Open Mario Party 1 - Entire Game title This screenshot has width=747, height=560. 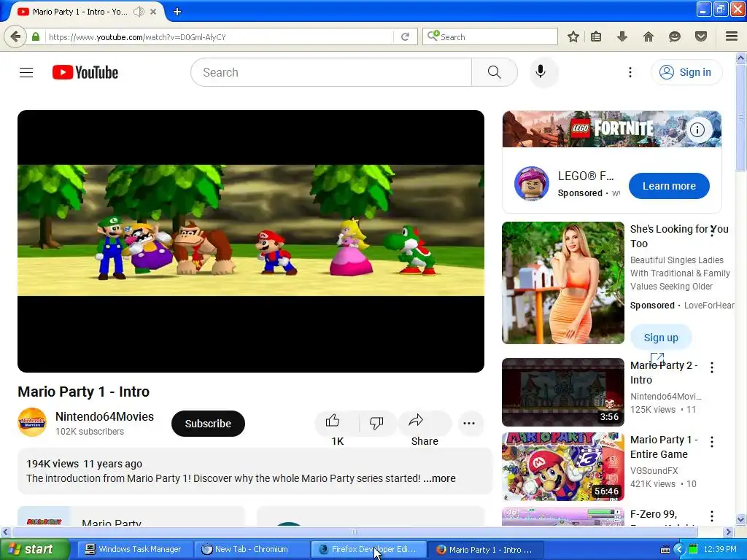click(x=664, y=447)
